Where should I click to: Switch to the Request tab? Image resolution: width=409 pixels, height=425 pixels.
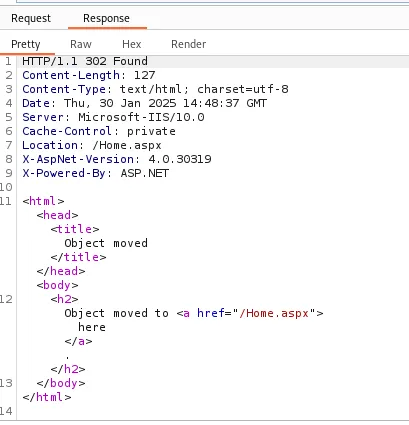pos(31,18)
